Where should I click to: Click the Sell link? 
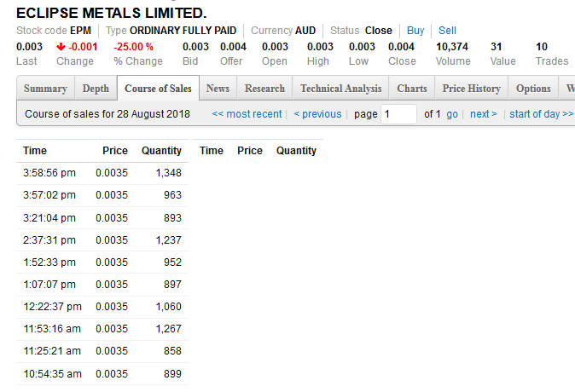[x=447, y=31]
